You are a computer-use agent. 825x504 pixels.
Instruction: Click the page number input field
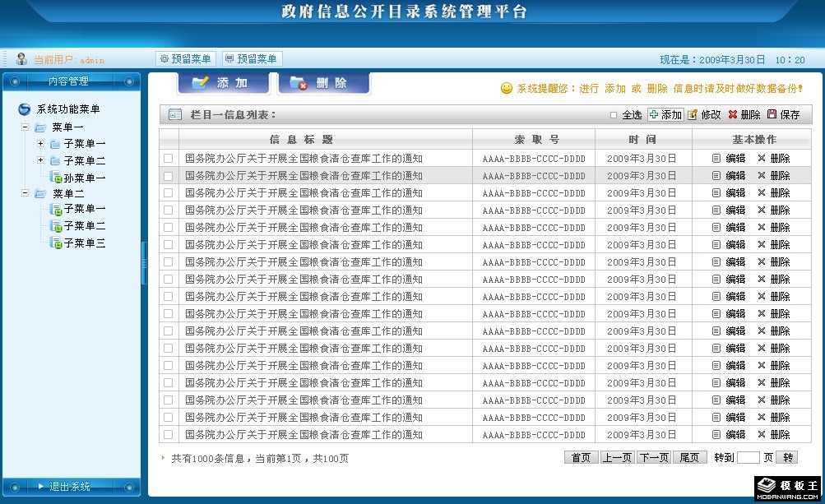(749, 457)
